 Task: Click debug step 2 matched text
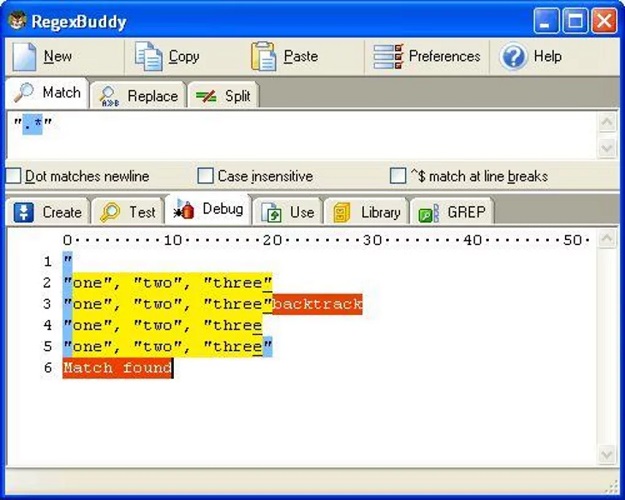(x=167, y=283)
